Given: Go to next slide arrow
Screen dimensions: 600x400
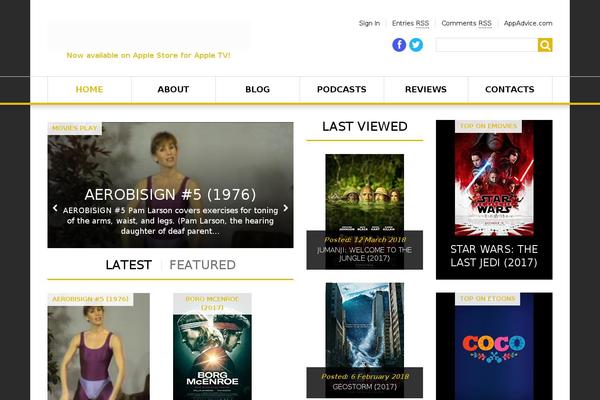Looking at the screenshot, I should [285, 208].
